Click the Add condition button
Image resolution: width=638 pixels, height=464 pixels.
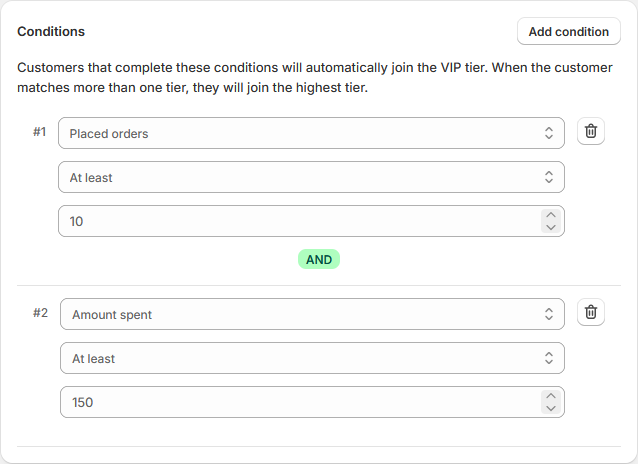pos(568,32)
